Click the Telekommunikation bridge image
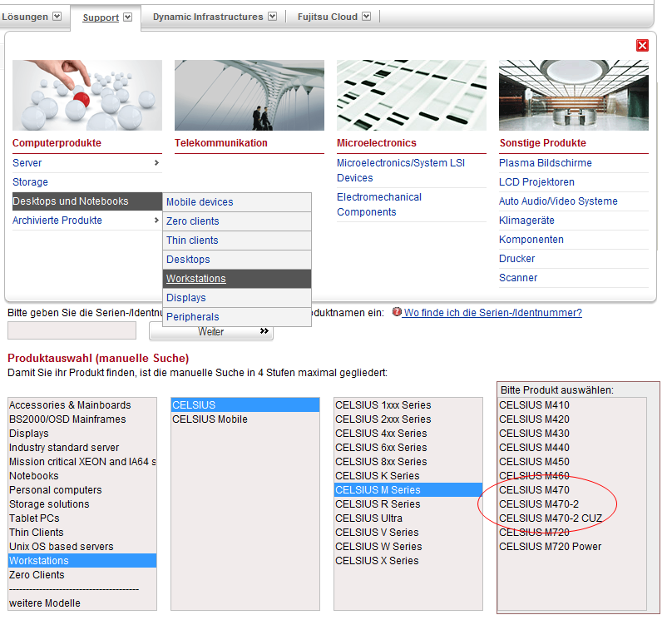This screenshot has width=672, height=620. [x=250, y=95]
